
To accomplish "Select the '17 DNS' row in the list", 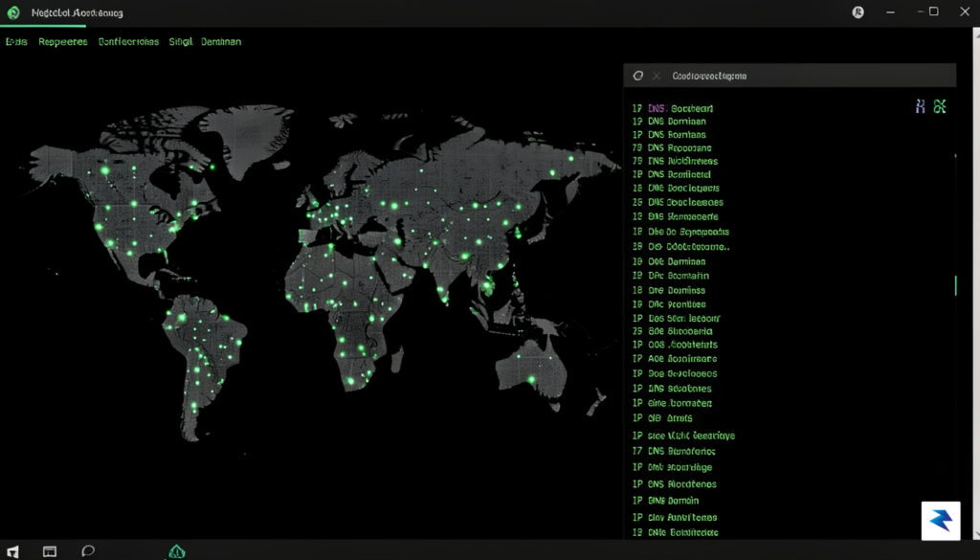I will pyautogui.click(x=673, y=451).
